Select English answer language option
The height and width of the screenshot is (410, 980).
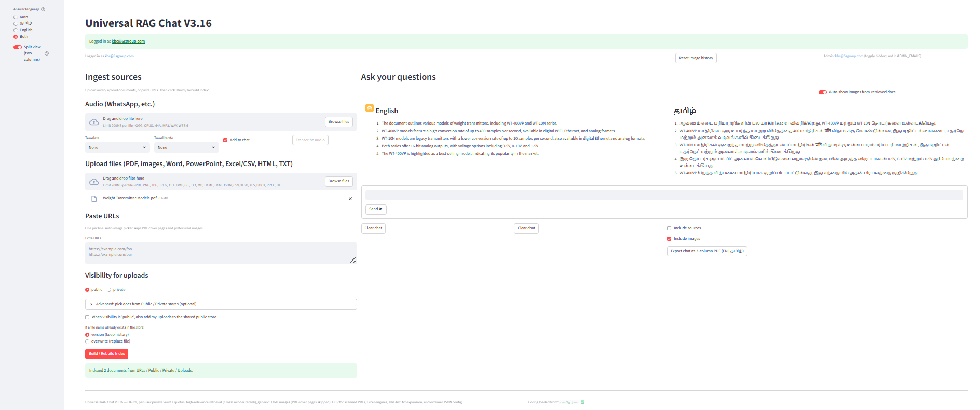pyautogui.click(x=16, y=30)
